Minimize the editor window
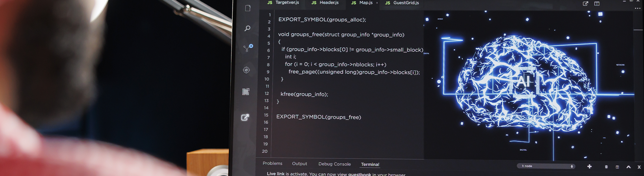 click(x=624, y=1)
